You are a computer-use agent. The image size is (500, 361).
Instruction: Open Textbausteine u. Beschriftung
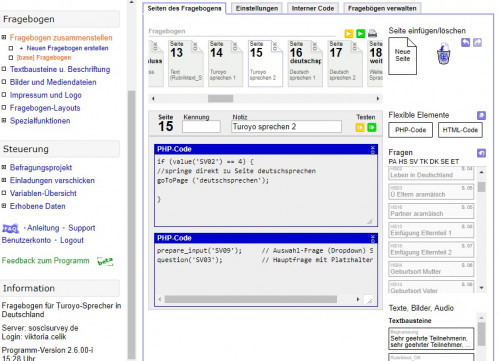coord(60,69)
